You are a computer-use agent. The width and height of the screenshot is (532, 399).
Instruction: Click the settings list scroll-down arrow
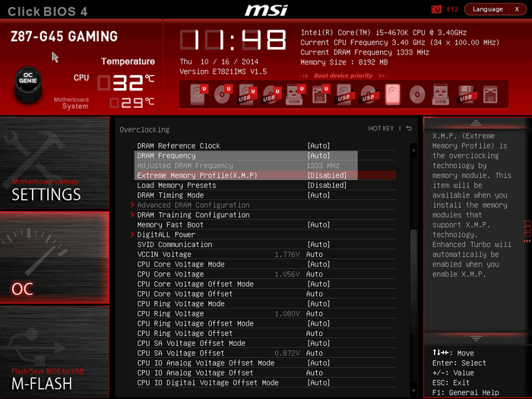pos(413,391)
